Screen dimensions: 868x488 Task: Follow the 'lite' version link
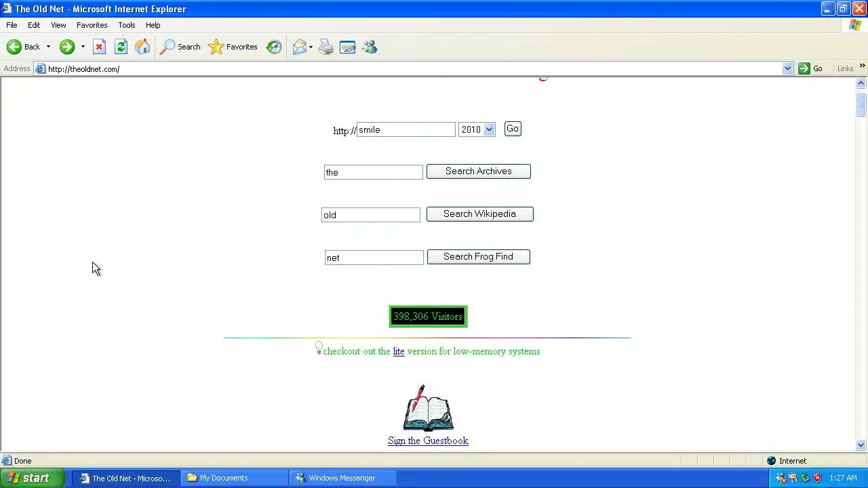(x=399, y=351)
